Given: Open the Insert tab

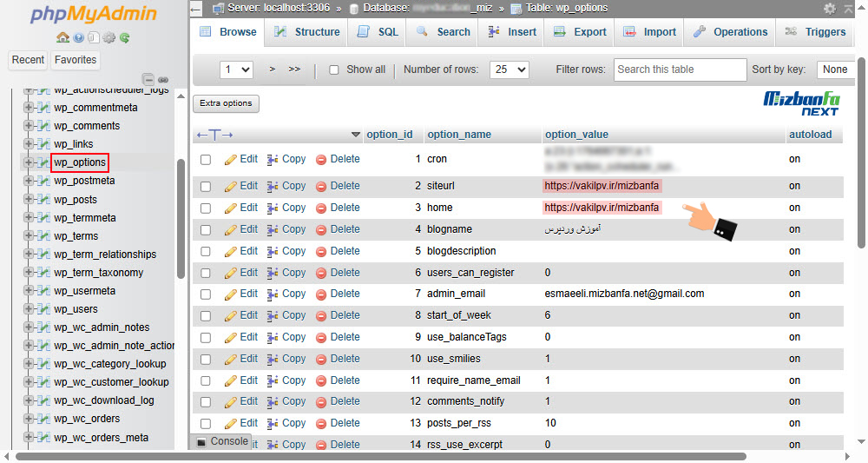Looking at the screenshot, I should (512, 32).
